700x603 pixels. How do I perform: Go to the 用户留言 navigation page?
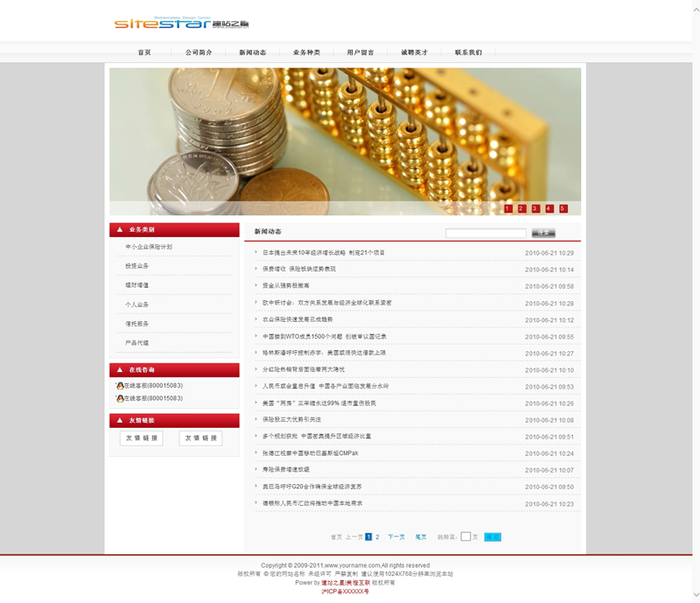(360, 53)
